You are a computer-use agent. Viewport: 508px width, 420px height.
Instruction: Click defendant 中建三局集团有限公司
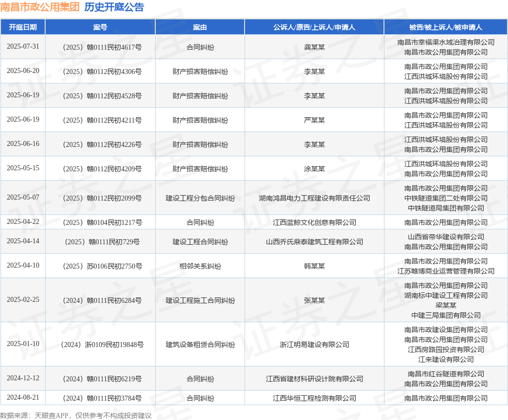click(446, 315)
